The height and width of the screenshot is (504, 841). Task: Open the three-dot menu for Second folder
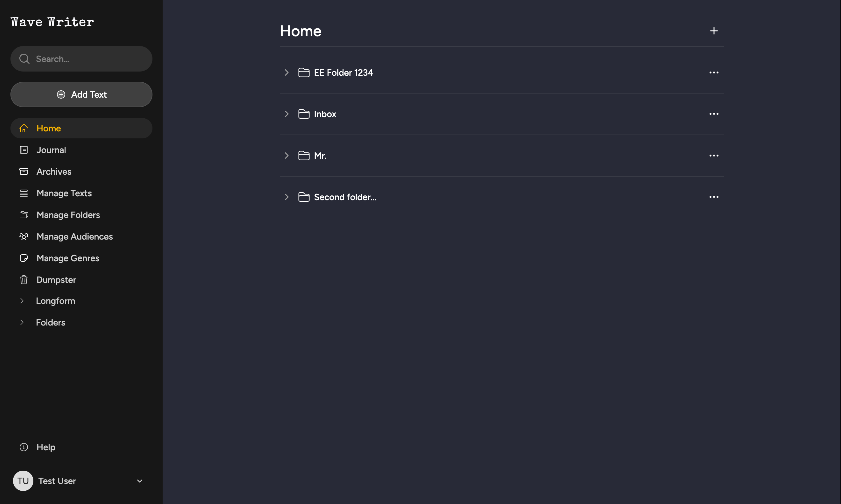coord(714,197)
